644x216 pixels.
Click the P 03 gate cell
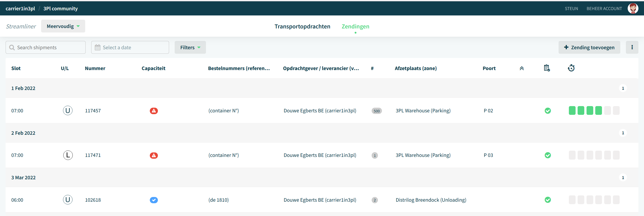click(x=488, y=155)
